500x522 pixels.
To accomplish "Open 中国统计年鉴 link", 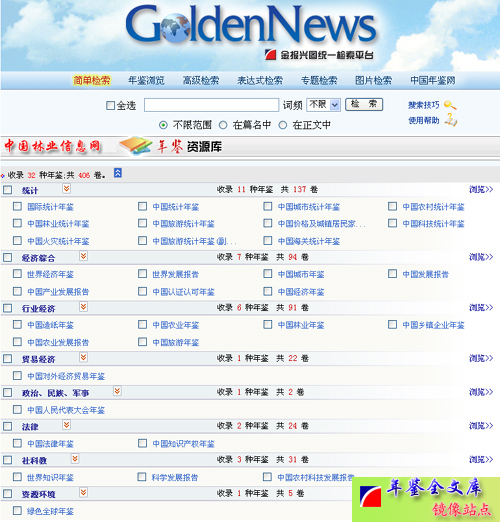I will coord(176,207).
